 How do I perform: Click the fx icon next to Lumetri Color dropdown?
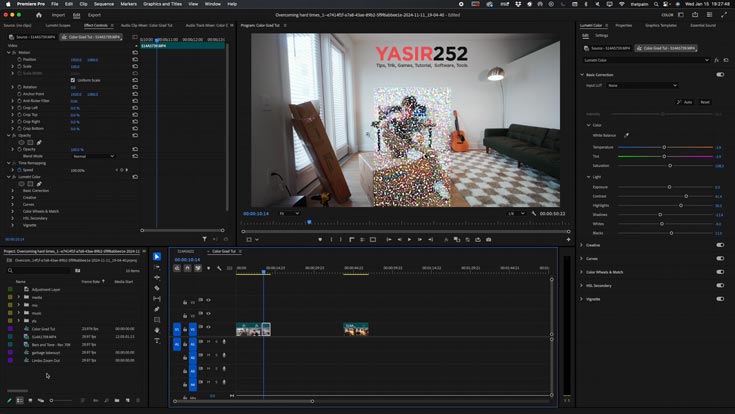pyautogui.click(x=716, y=60)
